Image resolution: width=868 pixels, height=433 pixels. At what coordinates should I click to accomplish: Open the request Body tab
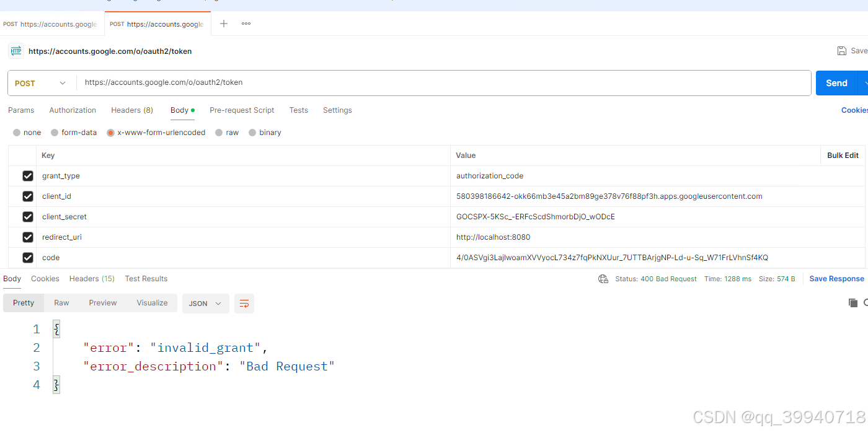(182, 110)
